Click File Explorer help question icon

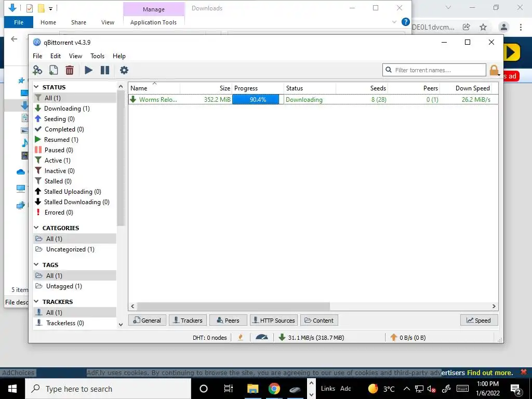coord(405,22)
